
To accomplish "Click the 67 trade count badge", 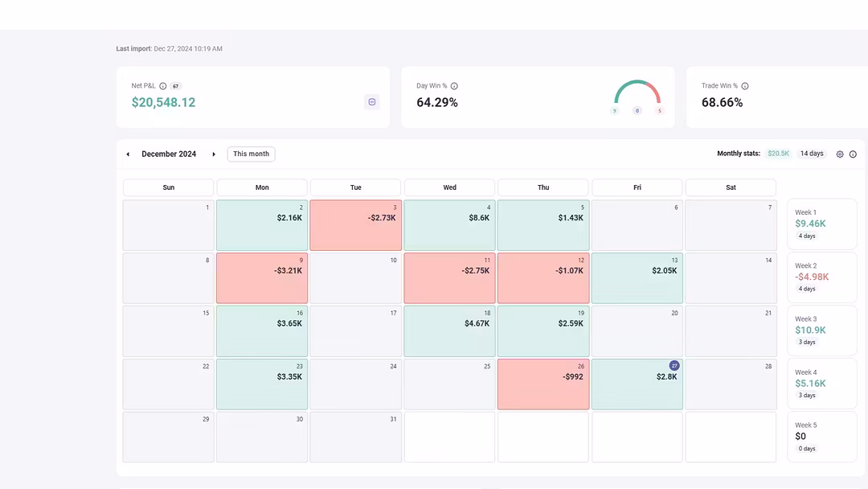I will [175, 86].
